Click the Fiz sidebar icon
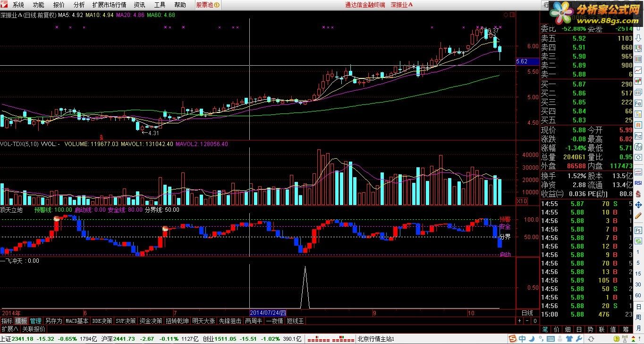 (638, 136)
